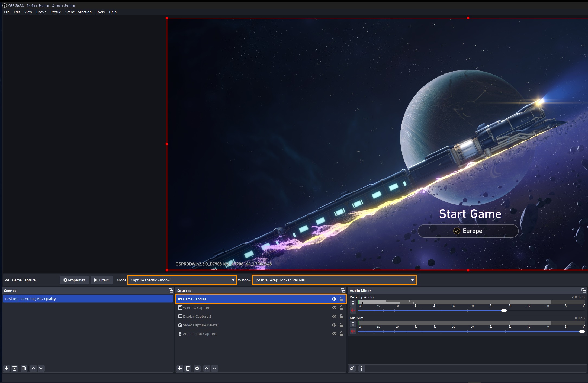588x383 pixels.
Task: Show the Audio Input Capture source
Action: click(x=334, y=334)
